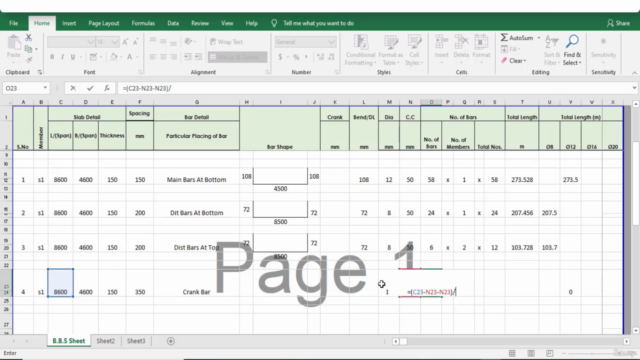Open the font size dropdown showing 16
The height and width of the screenshot is (360, 640).
pos(115,42)
